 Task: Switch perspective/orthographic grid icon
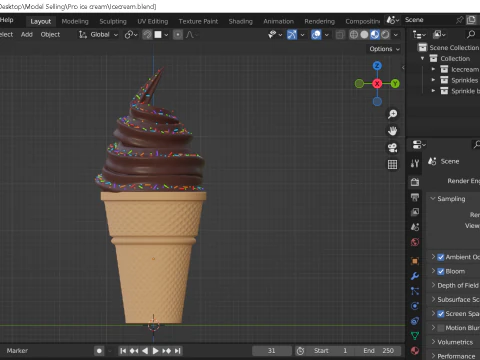tap(392, 164)
